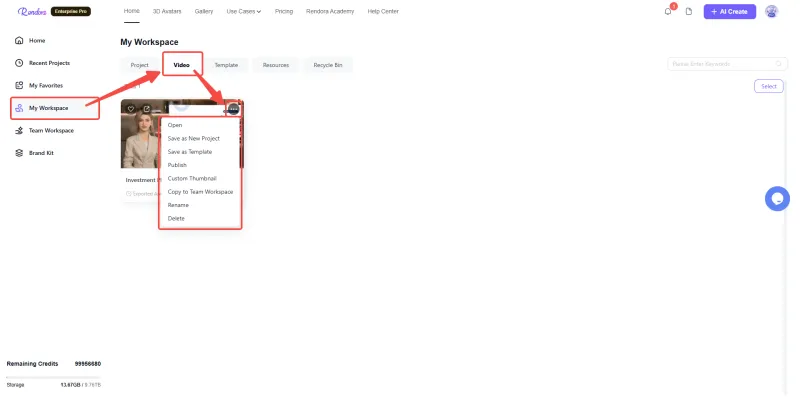Viewport: 800px width, 397px height.
Task: Open 3D Avatars in the top navigation
Action: (x=167, y=11)
